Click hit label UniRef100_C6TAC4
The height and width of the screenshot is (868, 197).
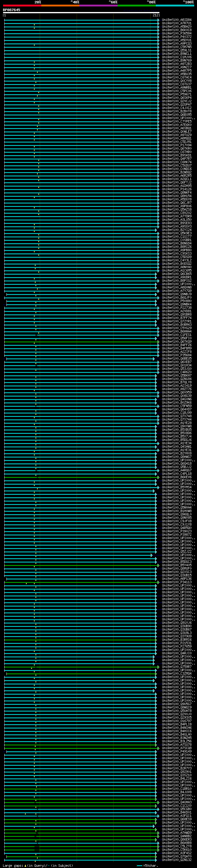(177, 78)
